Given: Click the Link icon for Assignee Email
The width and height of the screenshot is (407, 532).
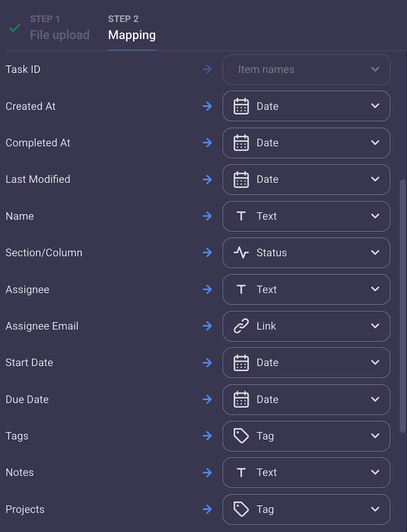Looking at the screenshot, I should [241, 326].
